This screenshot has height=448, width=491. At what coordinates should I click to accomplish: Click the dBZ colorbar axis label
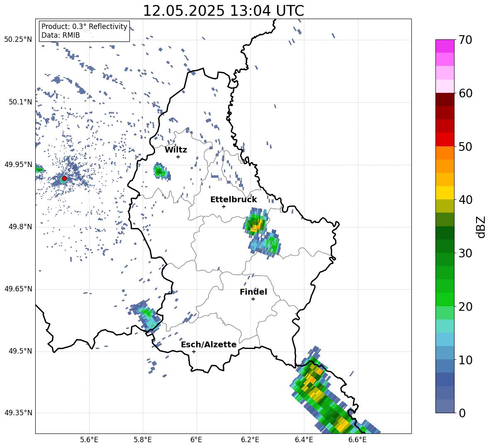coord(481,227)
